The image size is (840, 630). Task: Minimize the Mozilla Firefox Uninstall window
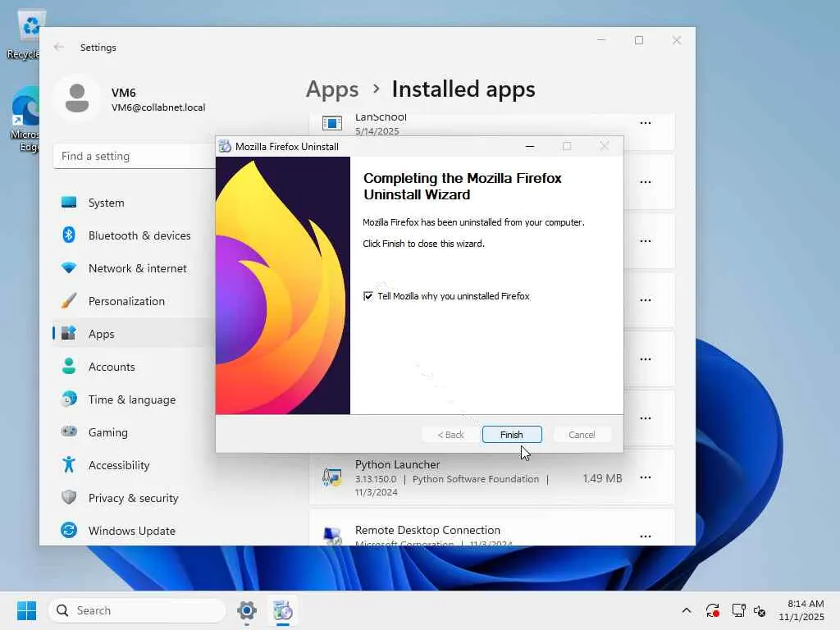[530, 146]
